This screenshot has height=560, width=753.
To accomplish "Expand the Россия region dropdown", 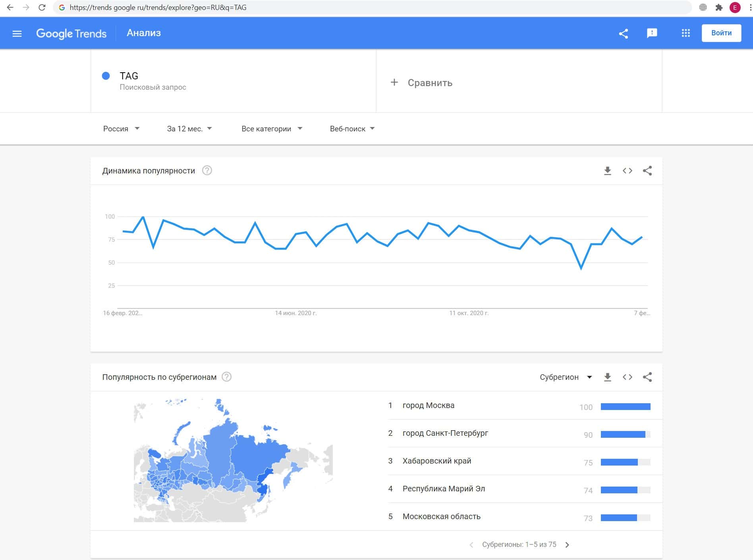I will [121, 129].
